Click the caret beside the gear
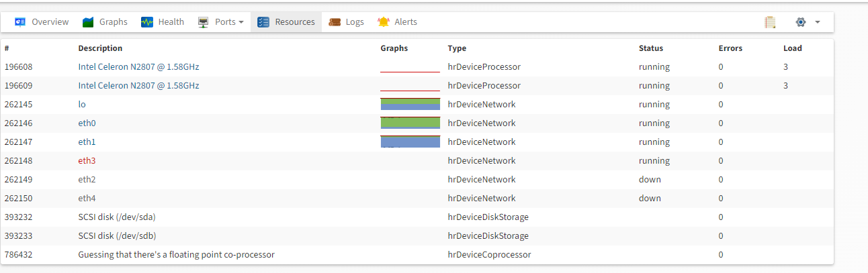Viewport: 868px width, 273px height. (x=818, y=22)
